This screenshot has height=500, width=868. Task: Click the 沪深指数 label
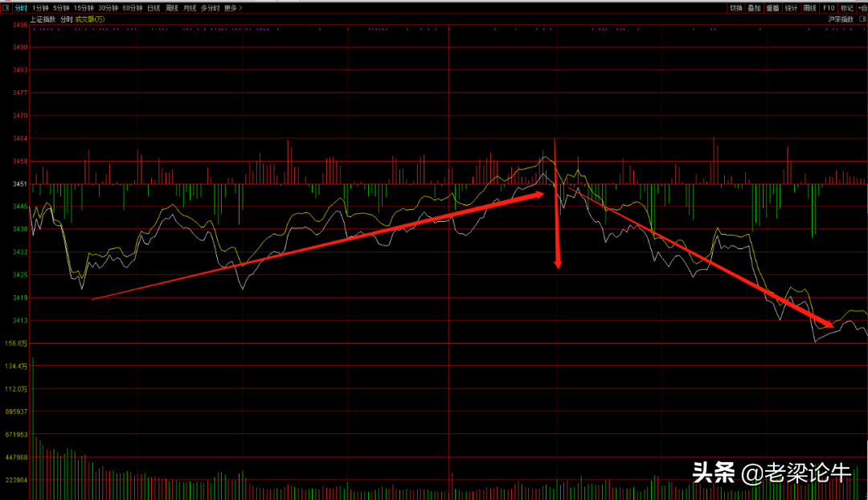click(x=841, y=19)
